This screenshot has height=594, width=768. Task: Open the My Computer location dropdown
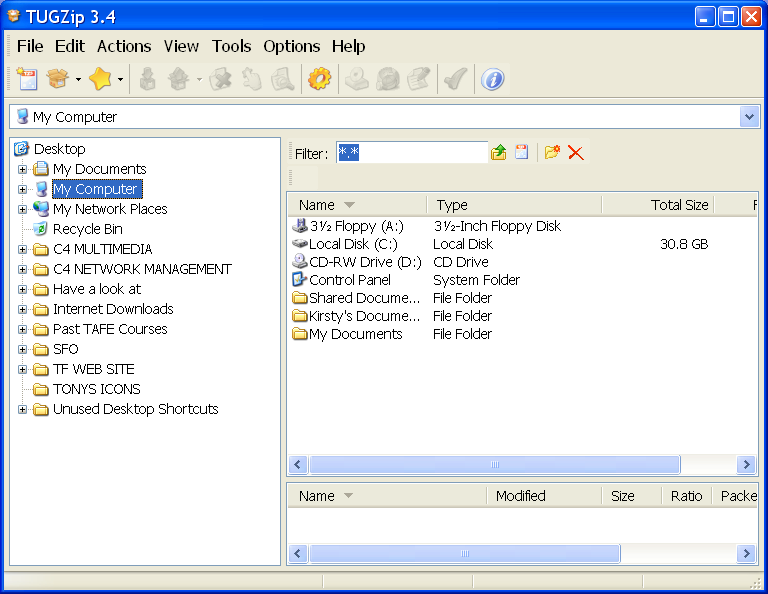749,117
